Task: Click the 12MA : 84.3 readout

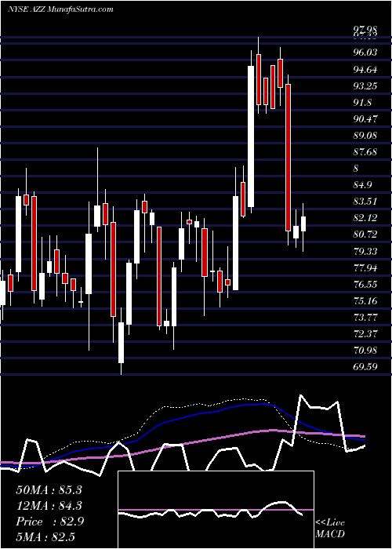Action: coord(49,506)
